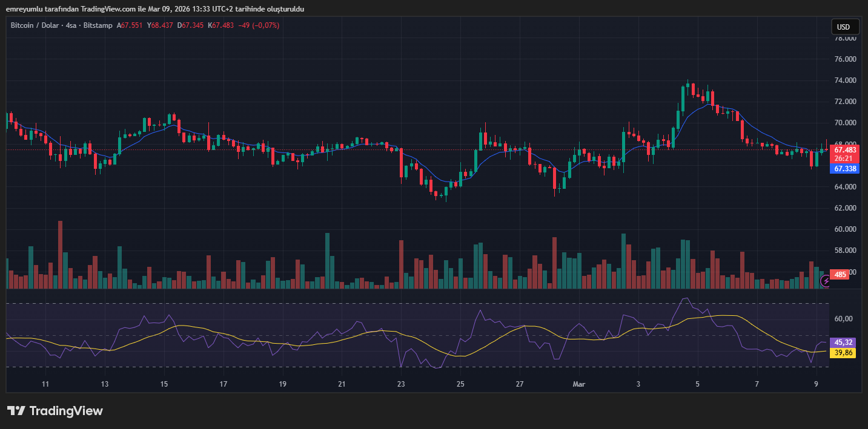This screenshot has width=868, height=429.
Task: Click the blue 67.338 moving average label
Action: point(844,169)
